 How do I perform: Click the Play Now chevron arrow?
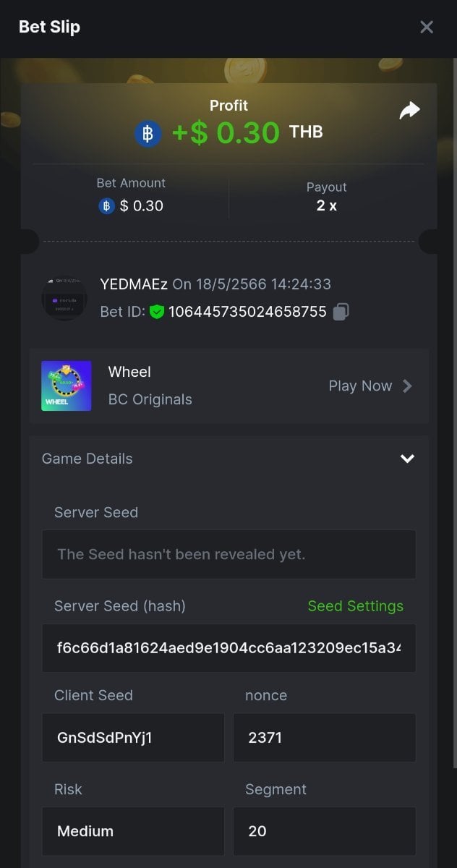coord(408,386)
